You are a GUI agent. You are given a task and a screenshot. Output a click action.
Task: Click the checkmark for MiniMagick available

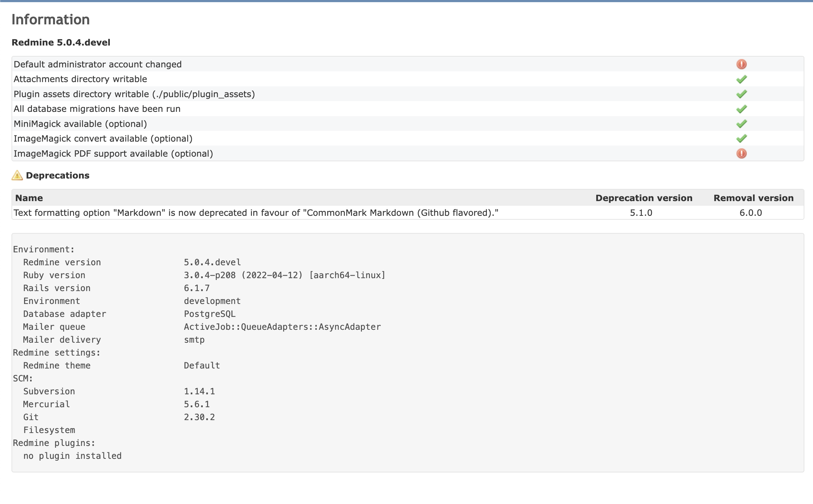pos(741,124)
